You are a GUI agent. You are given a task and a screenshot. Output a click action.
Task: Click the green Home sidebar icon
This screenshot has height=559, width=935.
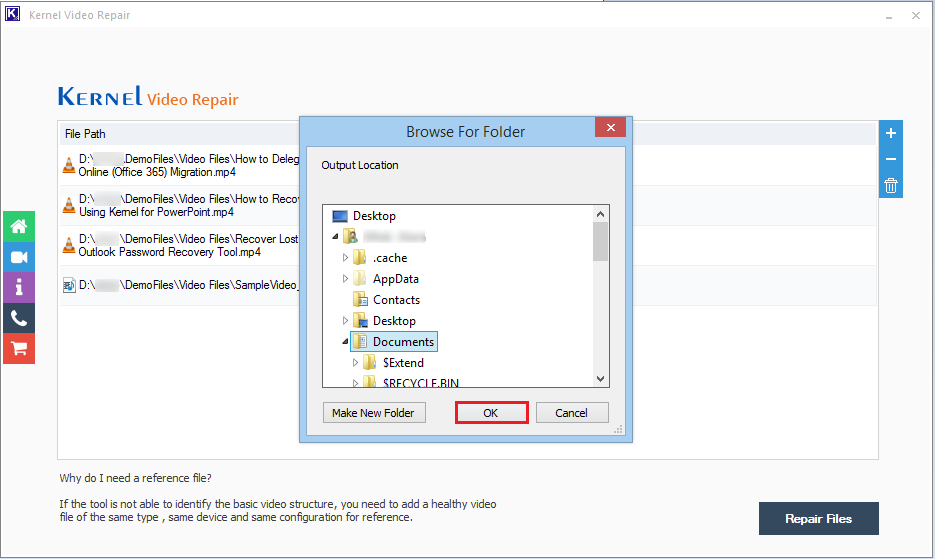18,226
